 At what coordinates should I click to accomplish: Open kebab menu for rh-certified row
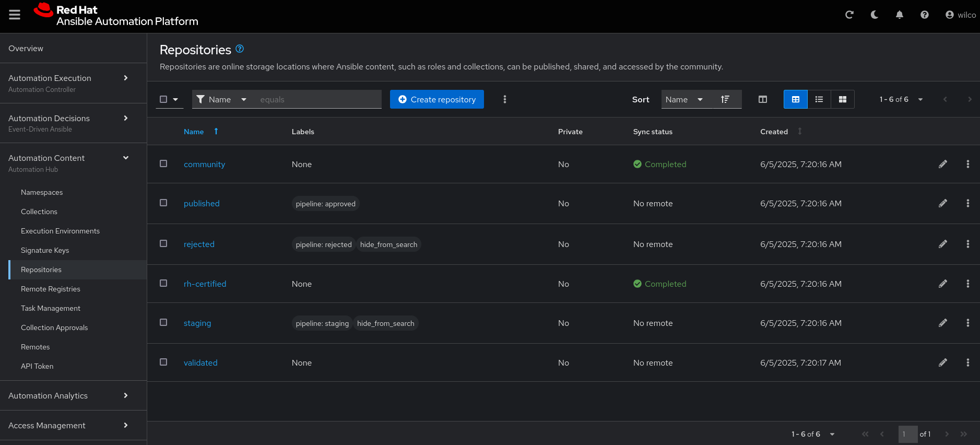coord(968,284)
